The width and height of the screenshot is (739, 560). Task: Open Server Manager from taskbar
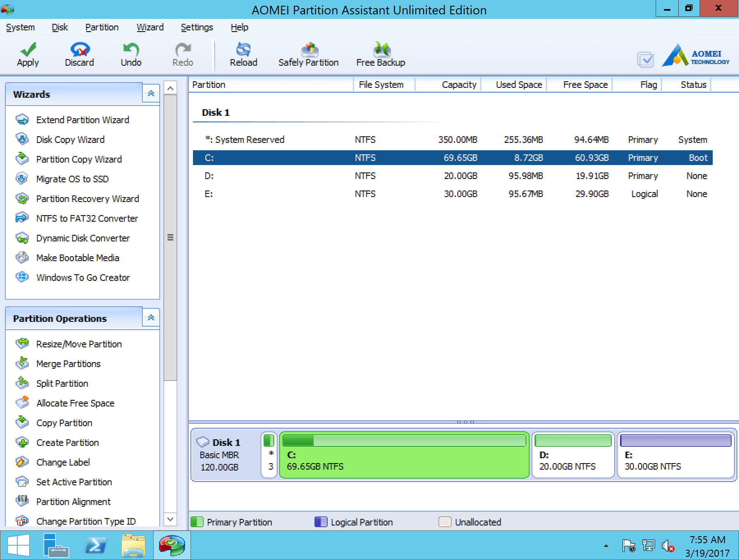pyautogui.click(x=55, y=546)
